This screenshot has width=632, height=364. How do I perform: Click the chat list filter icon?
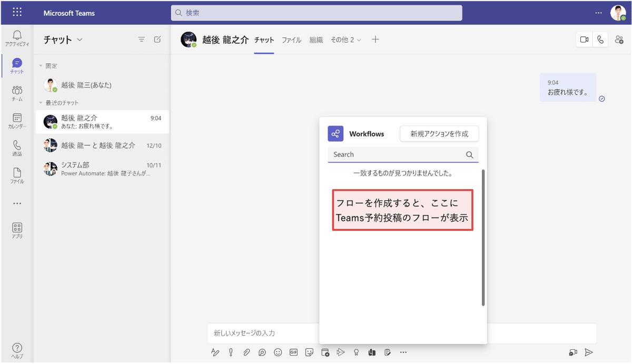point(141,40)
